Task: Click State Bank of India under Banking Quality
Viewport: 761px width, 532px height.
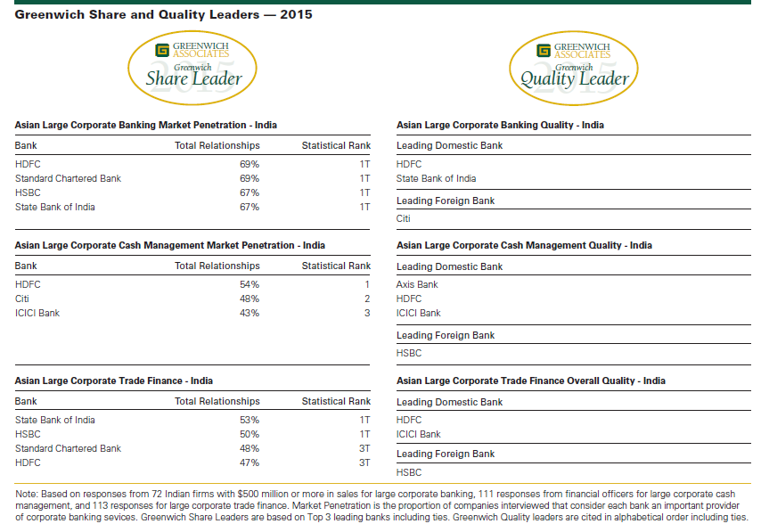Action: [x=436, y=178]
